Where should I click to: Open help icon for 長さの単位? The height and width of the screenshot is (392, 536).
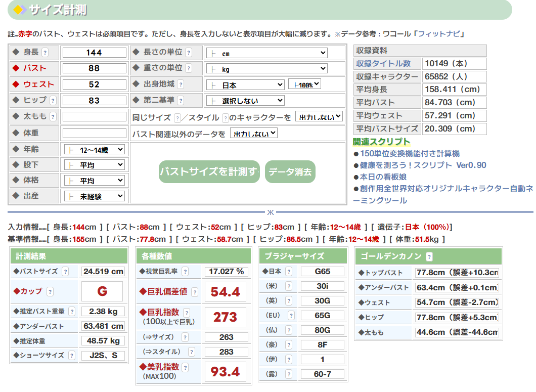pos(189,53)
